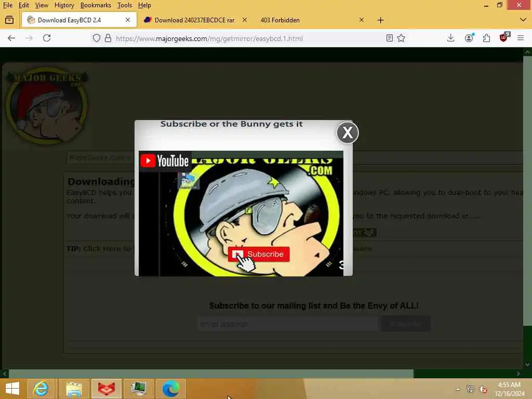532x399 pixels.
Task: Open a new tab with plus button
Action: tap(380, 20)
